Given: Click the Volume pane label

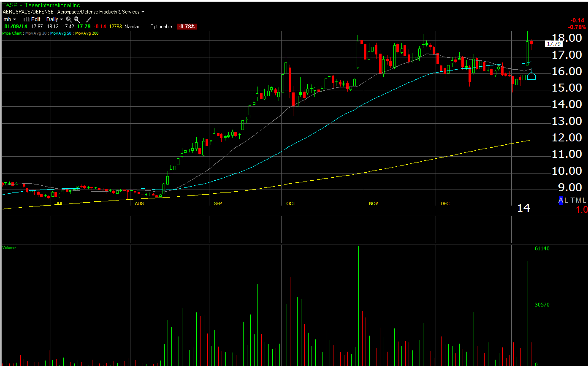Looking at the screenshot, I should click(x=9, y=248).
